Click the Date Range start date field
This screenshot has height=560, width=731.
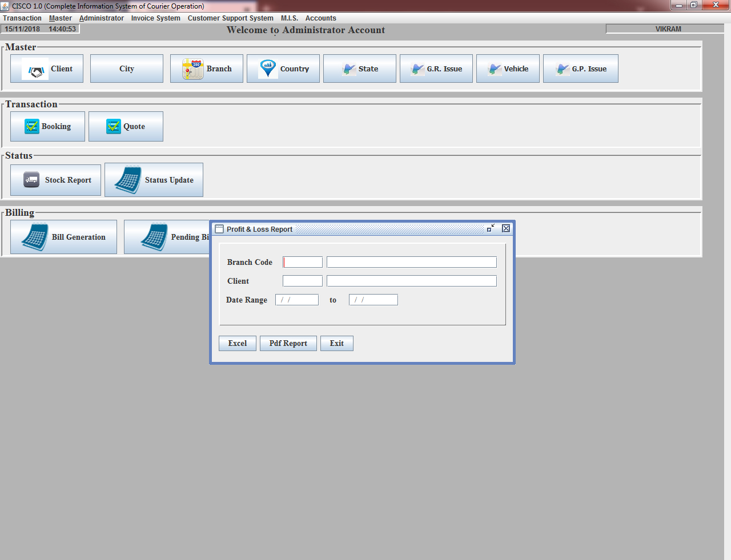297,300
